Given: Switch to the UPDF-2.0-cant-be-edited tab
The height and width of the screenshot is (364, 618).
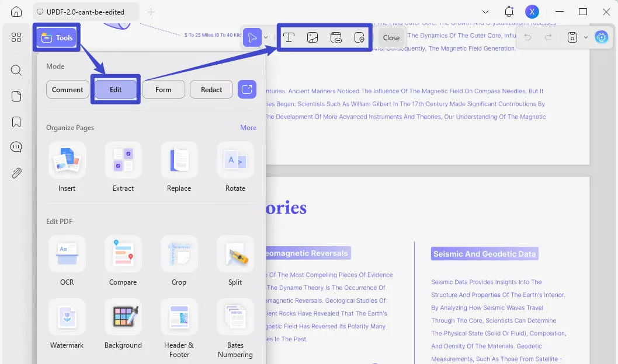Looking at the screenshot, I should [x=85, y=11].
